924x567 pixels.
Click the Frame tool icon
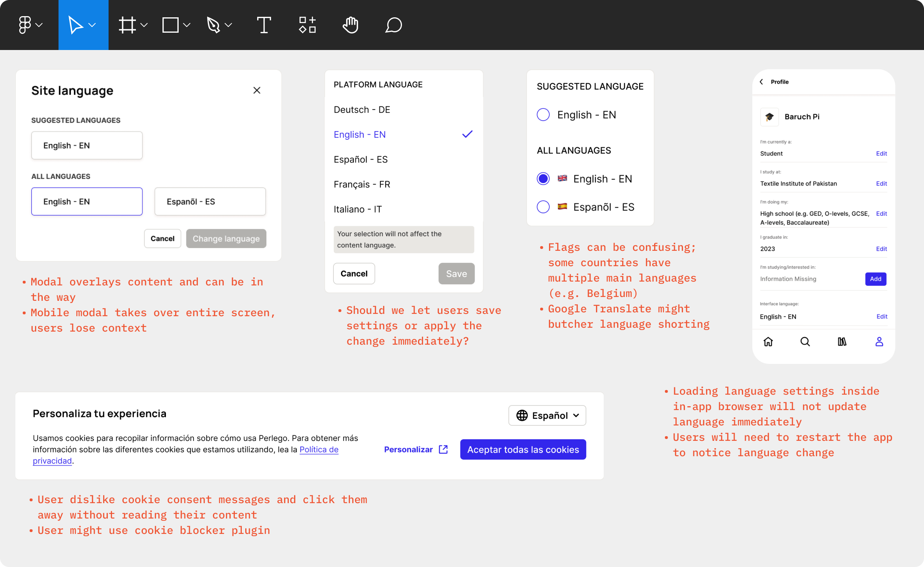(127, 25)
